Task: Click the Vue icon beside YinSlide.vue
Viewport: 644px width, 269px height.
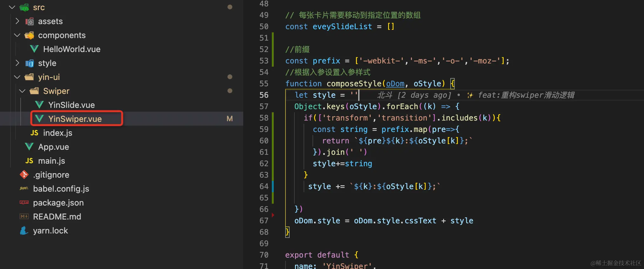Action: point(39,105)
